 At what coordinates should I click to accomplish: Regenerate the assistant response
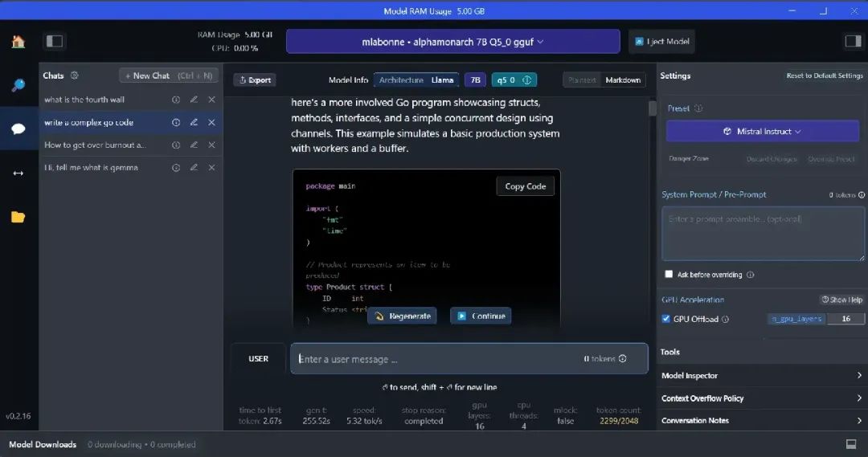click(402, 316)
